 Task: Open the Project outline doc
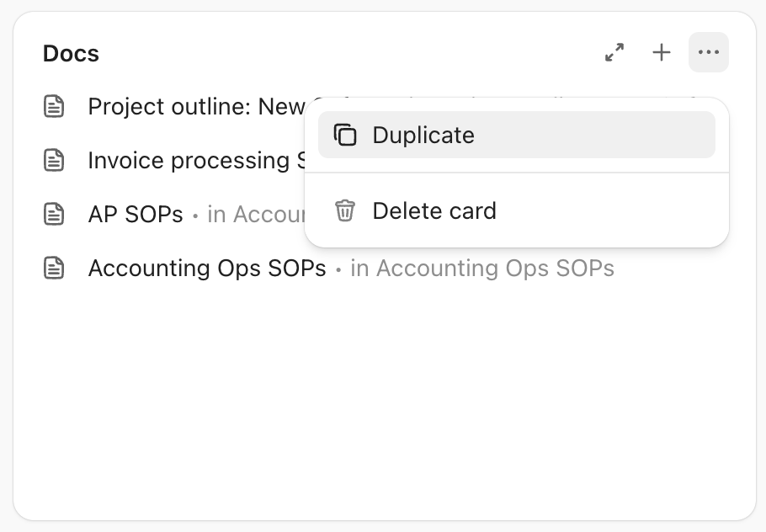tap(196, 107)
